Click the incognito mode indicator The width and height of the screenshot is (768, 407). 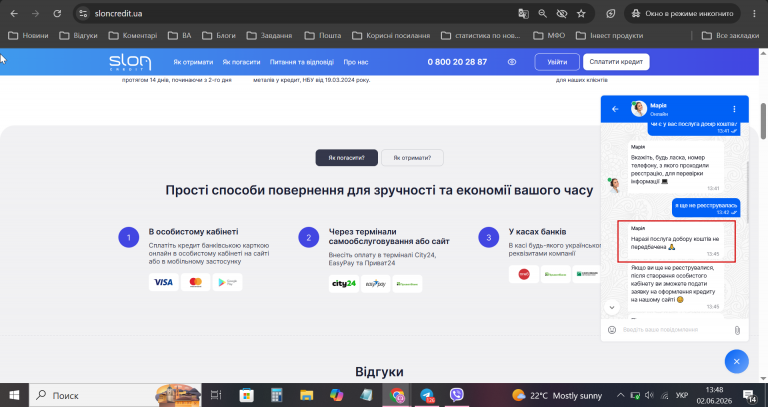pos(683,14)
